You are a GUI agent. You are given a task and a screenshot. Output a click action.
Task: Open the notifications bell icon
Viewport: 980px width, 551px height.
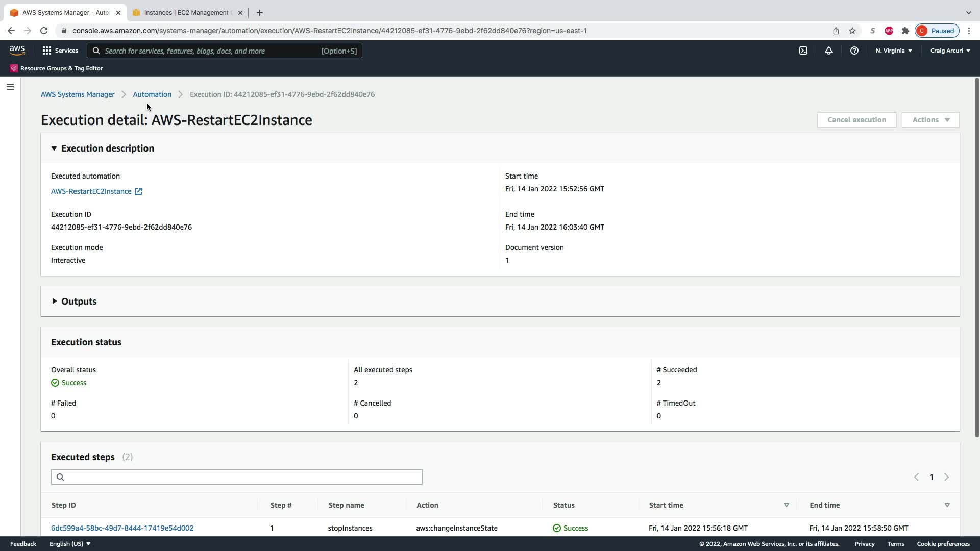coord(829,51)
